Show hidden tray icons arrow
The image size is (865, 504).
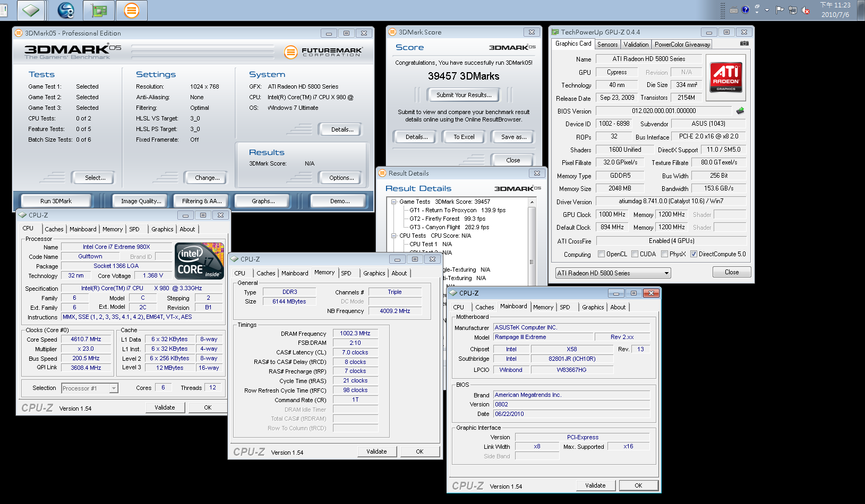(767, 10)
